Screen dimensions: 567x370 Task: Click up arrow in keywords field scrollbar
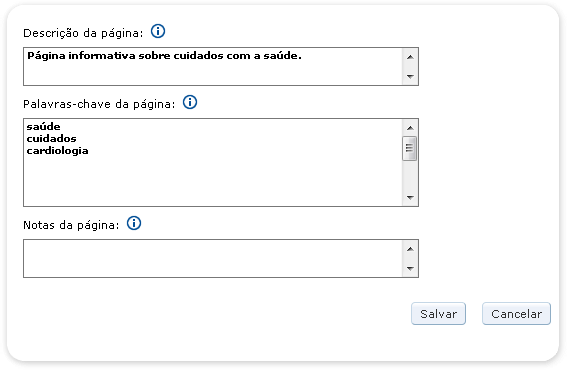pos(410,128)
